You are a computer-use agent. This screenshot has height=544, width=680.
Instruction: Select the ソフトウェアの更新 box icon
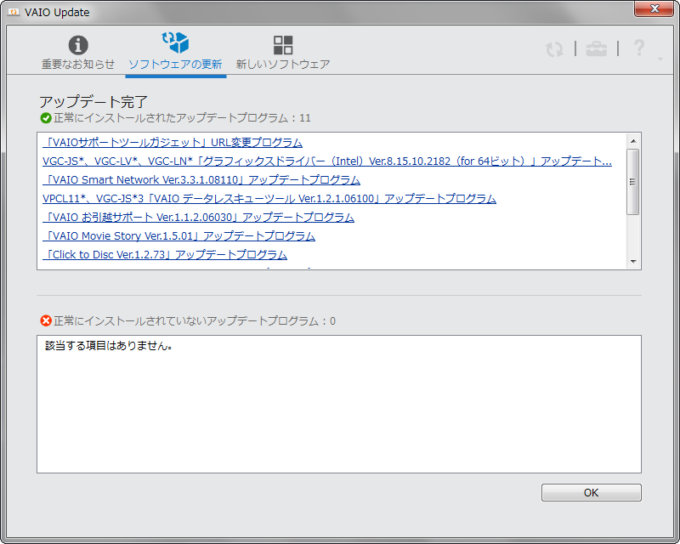175,43
